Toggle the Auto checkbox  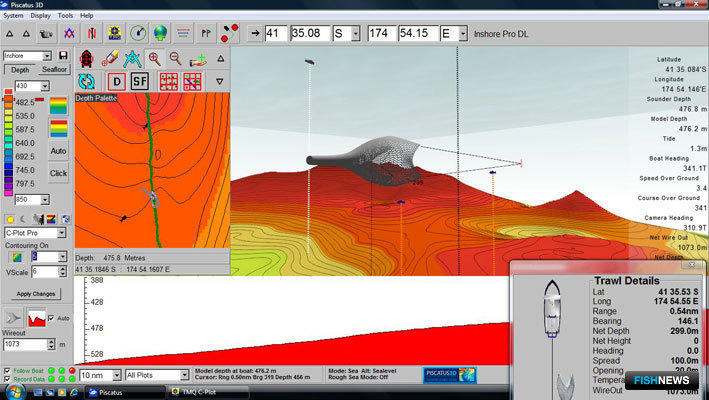[51, 318]
